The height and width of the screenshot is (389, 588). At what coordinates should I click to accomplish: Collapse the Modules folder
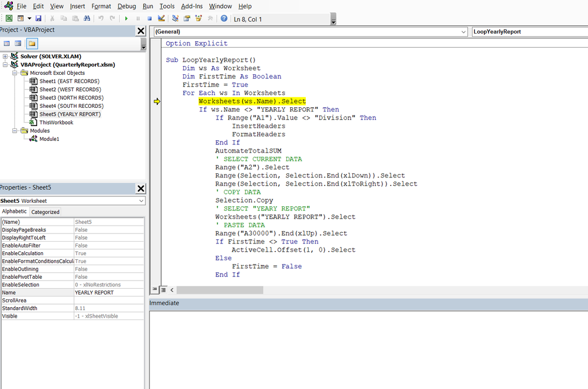pyautogui.click(x=15, y=131)
